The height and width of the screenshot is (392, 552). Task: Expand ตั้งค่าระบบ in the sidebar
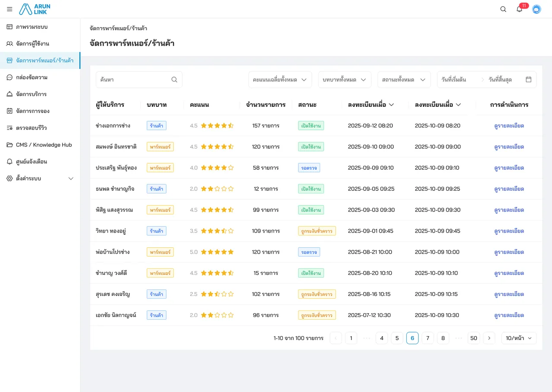tap(40, 178)
